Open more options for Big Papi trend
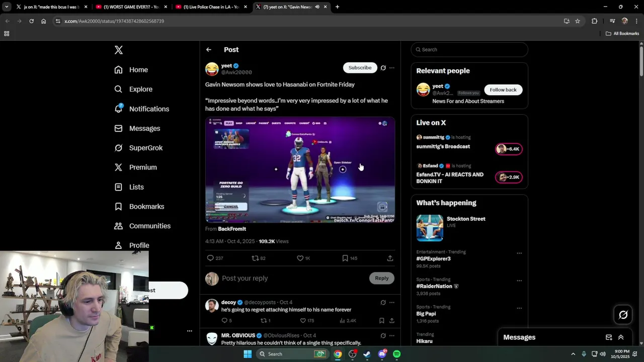Screen dimensions: 644x362 pos(519,308)
